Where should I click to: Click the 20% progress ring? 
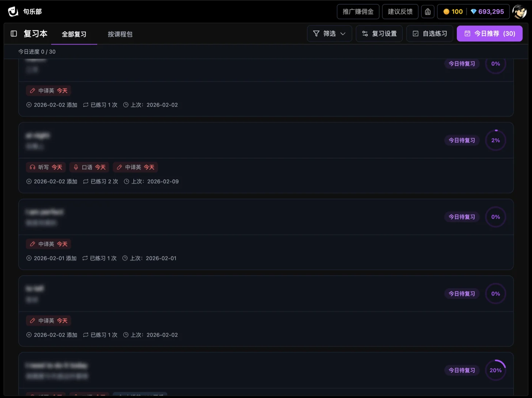496,370
